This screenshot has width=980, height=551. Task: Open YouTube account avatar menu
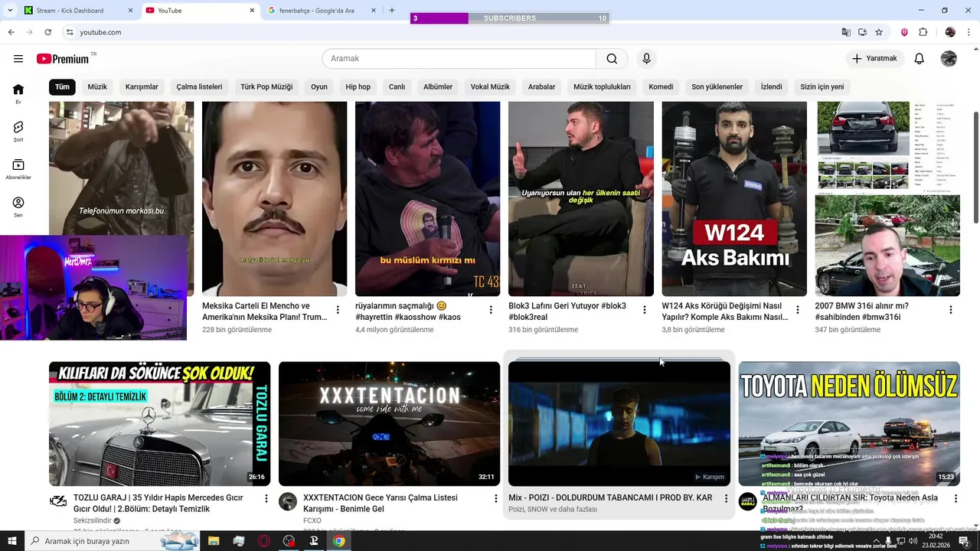tap(949, 59)
